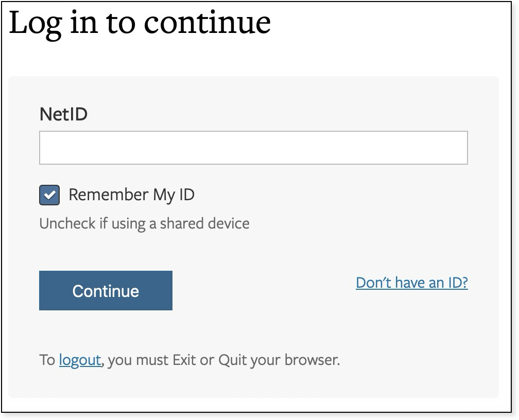
Task: Follow the link for users without an ID
Action: 411,283
